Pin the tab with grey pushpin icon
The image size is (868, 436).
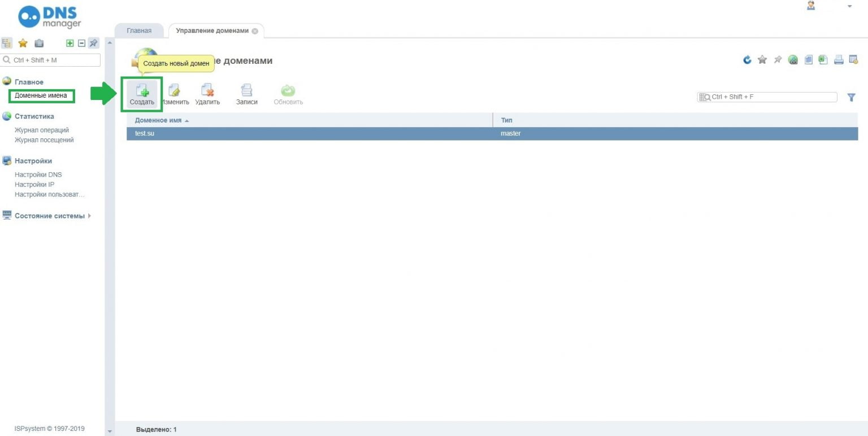778,59
